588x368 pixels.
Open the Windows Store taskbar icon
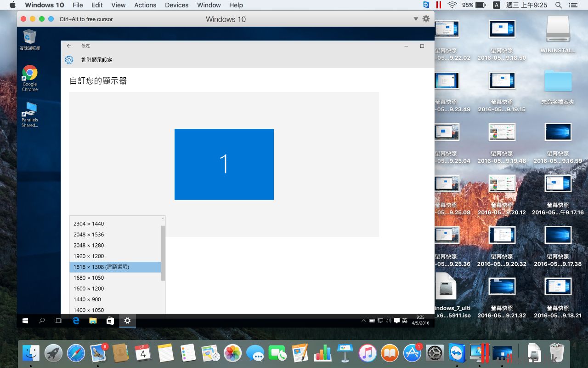pos(110,321)
